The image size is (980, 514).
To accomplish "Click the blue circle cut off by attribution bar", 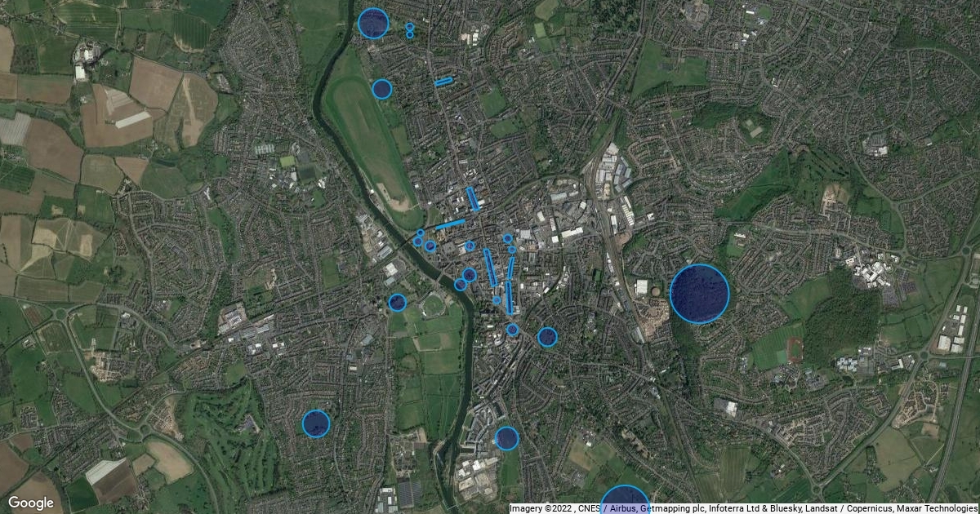I will (625, 499).
